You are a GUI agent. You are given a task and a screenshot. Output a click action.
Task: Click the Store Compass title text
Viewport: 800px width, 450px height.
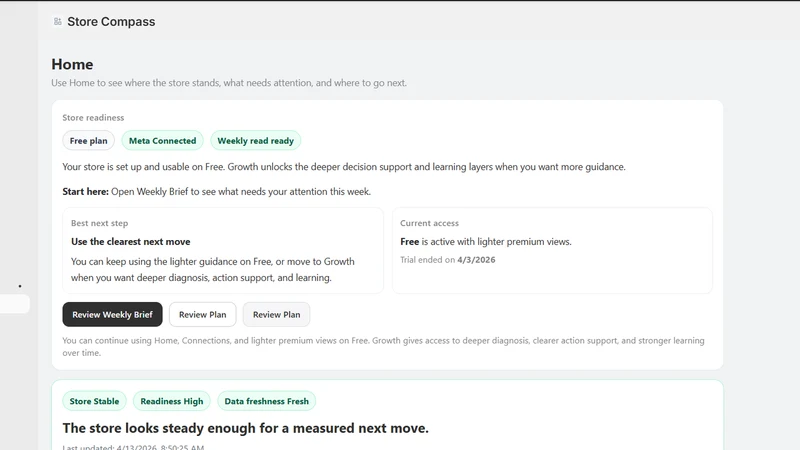point(111,21)
